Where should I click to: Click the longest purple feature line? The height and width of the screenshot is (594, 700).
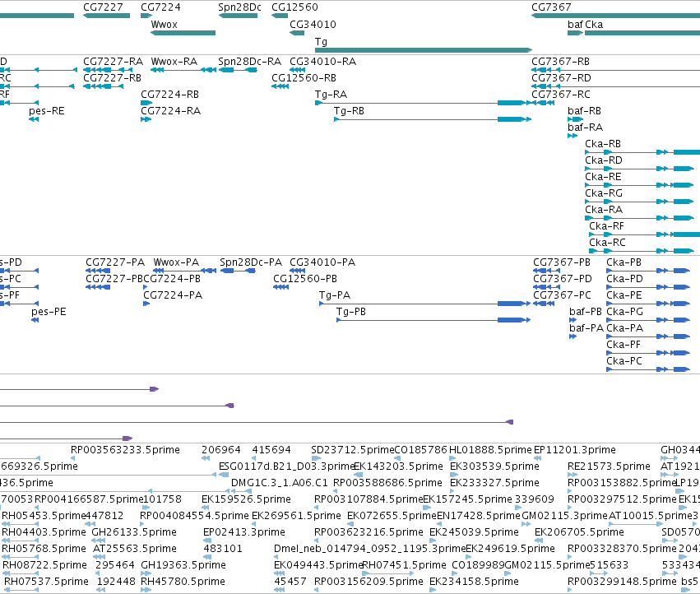coord(257,422)
